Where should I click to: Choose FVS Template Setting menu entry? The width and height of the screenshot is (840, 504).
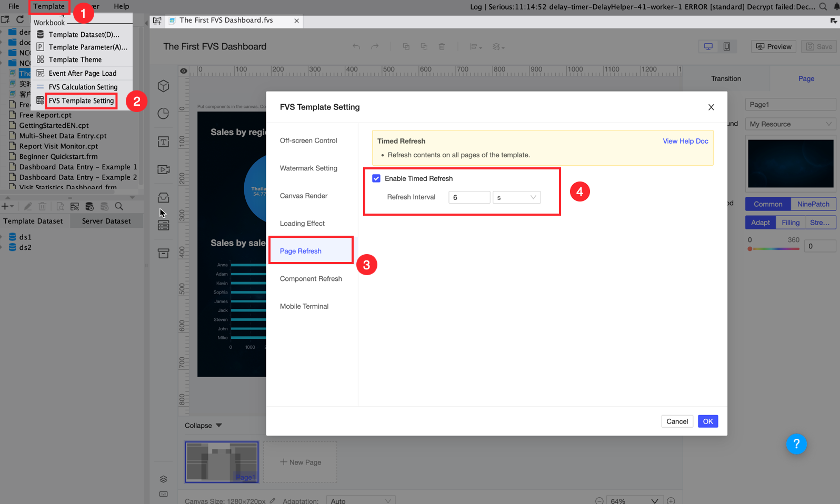[81, 100]
